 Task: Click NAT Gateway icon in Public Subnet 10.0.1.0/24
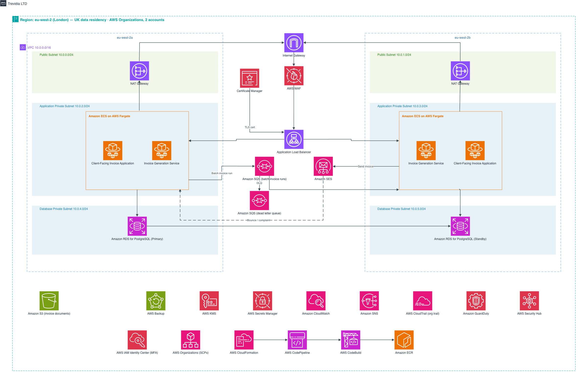click(x=460, y=71)
